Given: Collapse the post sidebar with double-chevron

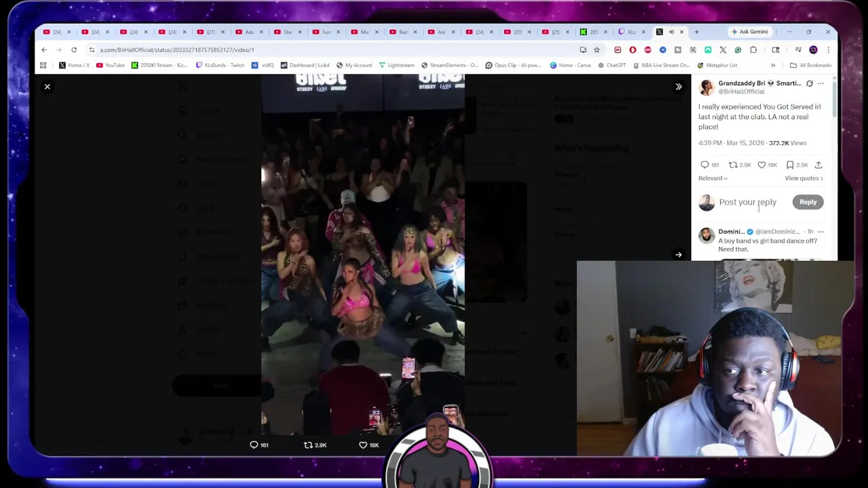Looking at the screenshot, I should point(678,87).
